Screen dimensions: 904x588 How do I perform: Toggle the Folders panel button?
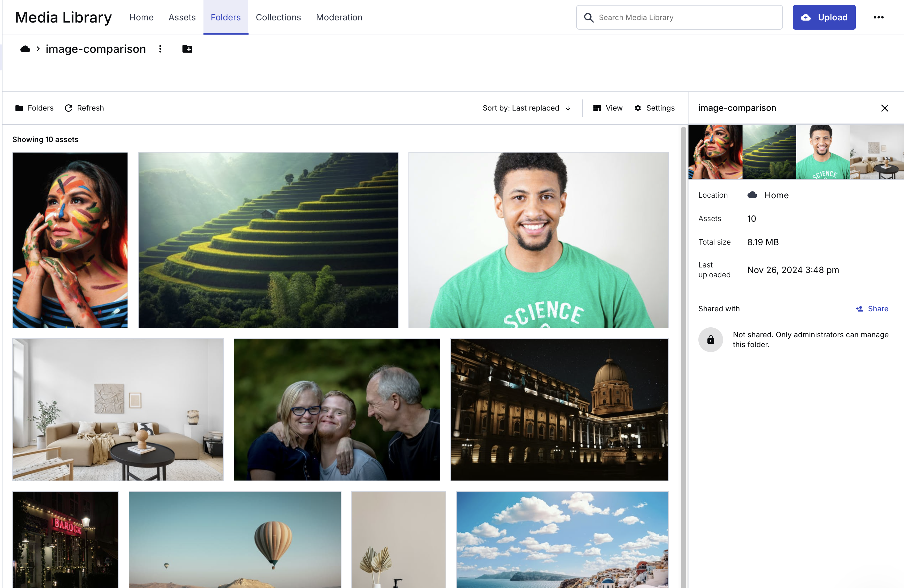point(35,108)
